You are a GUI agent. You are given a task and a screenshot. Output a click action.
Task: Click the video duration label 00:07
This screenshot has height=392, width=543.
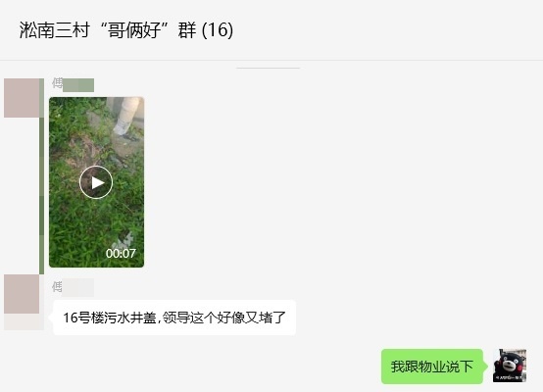pyautogui.click(x=121, y=253)
